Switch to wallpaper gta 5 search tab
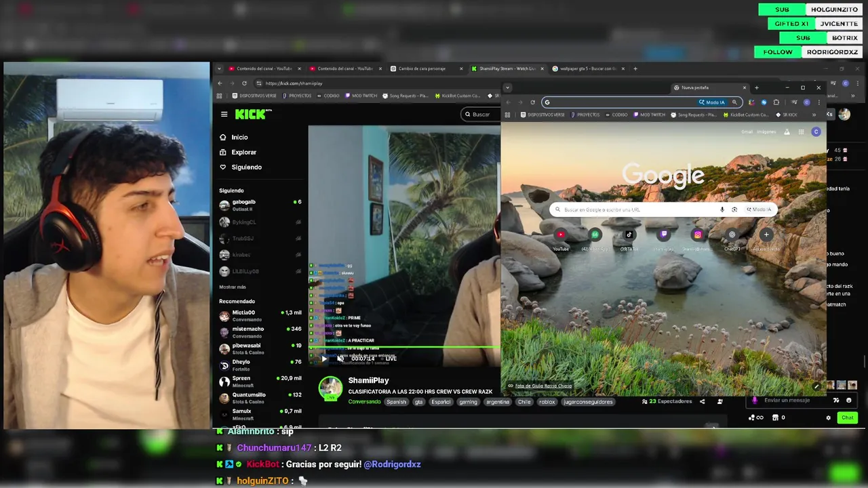 (x=587, y=68)
